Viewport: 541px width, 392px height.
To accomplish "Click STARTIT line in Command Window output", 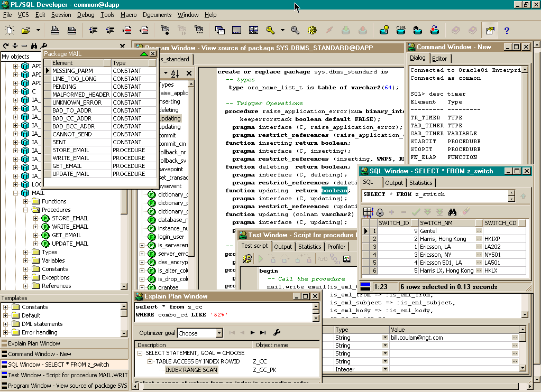I will [445, 142].
